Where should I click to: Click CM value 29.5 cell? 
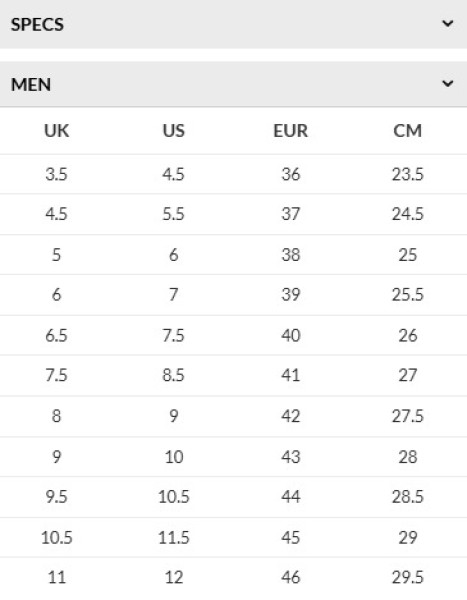(x=408, y=577)
